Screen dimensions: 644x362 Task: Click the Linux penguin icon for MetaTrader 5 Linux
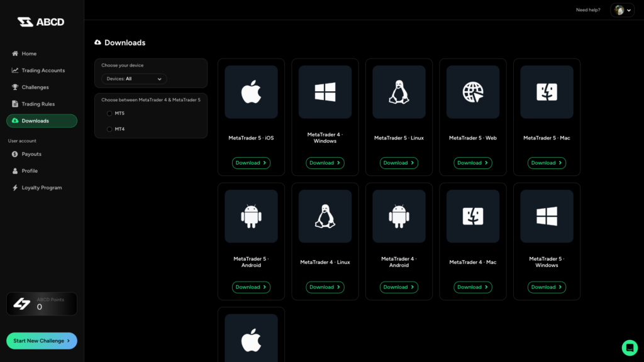(399, 92)
